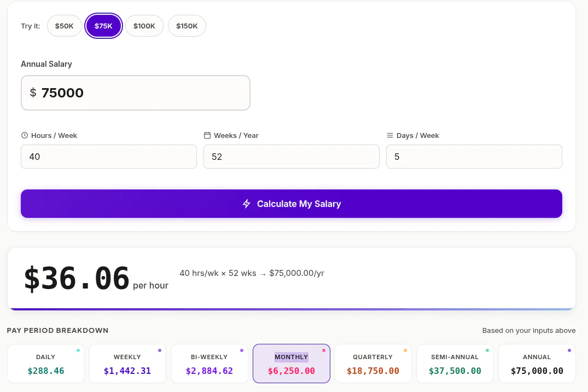Click the 'per hour' text
Viewport: 588px width, 392px height.
(x=150, y=285)
